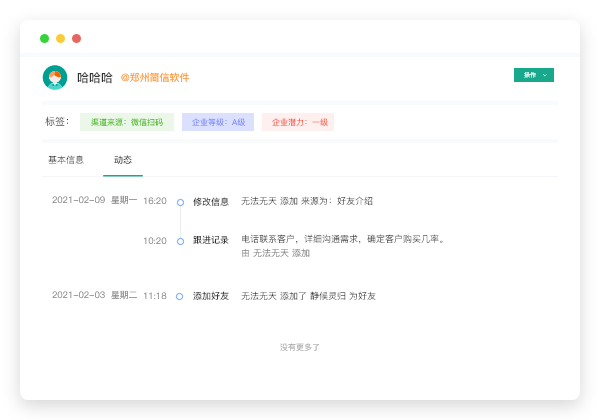Click the green window maximize button

(x=44, y=38)
